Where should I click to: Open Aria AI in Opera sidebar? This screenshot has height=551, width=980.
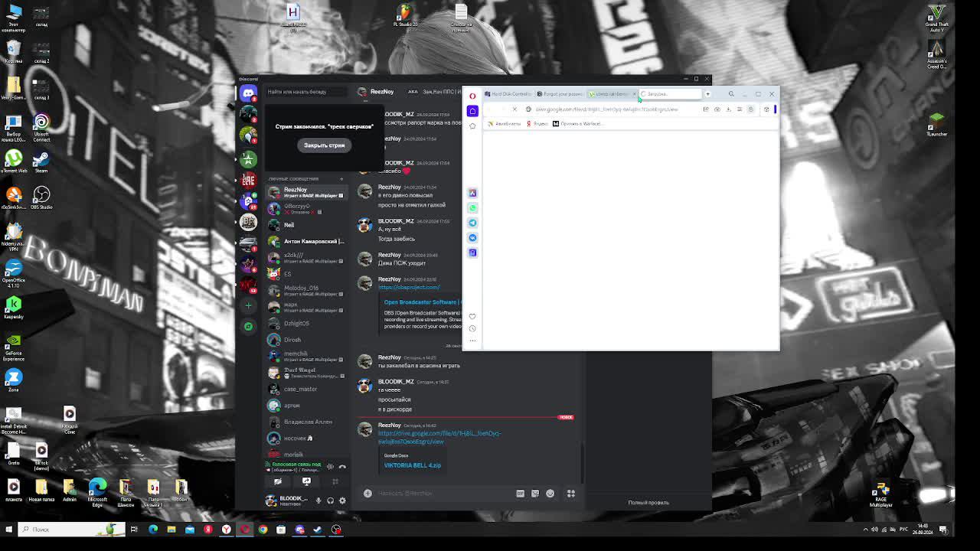point(472,193)
